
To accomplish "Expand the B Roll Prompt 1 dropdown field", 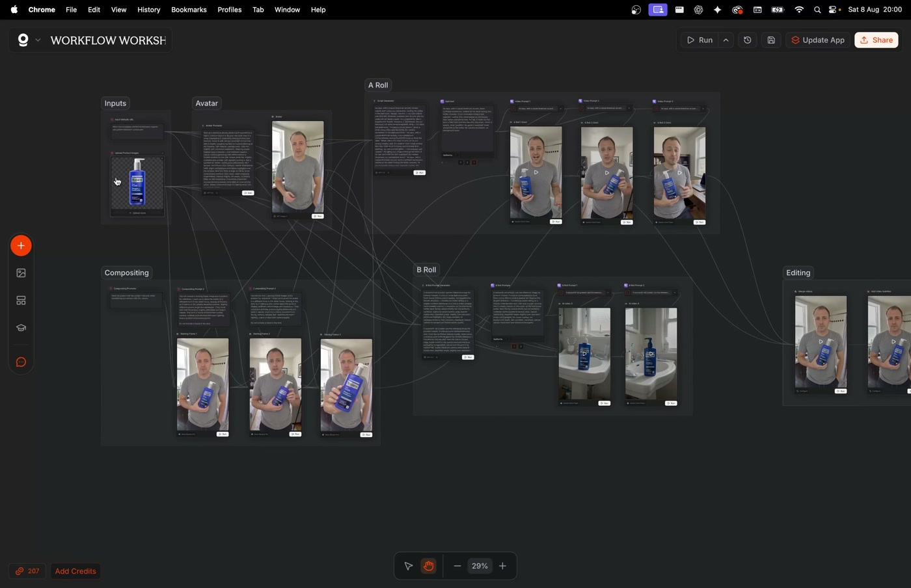I will click(x=585, y=293).
